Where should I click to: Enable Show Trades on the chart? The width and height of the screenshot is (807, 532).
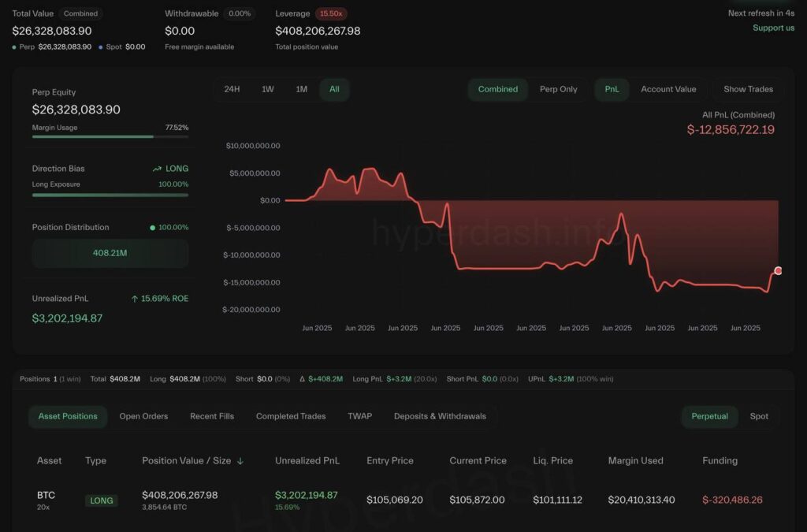[748, 89]
